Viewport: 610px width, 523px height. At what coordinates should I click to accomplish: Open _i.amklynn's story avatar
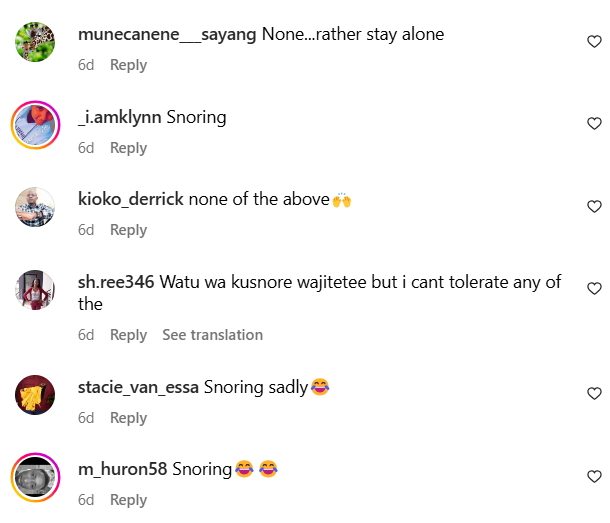tap(35, 125)
